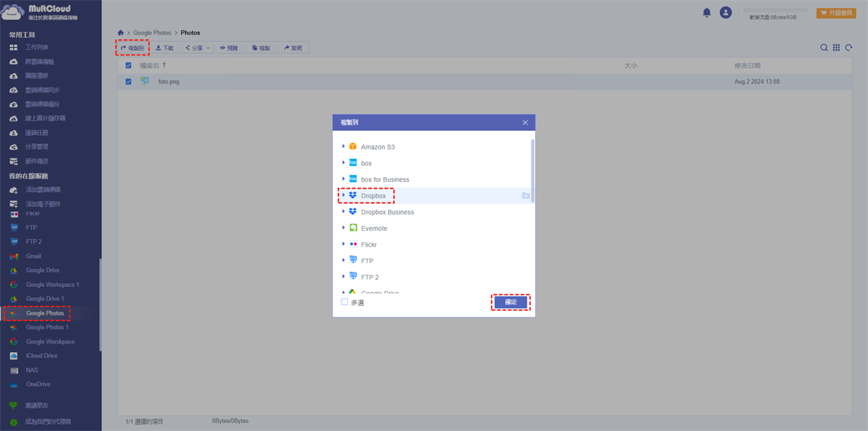The width and height of the screenshot is (868, 431).
Task: Click the 複製到 toolbar button
Action: click(x=132, y=48)
